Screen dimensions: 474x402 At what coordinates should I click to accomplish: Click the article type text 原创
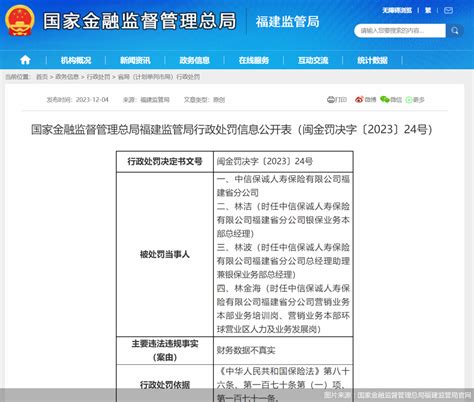219,100
